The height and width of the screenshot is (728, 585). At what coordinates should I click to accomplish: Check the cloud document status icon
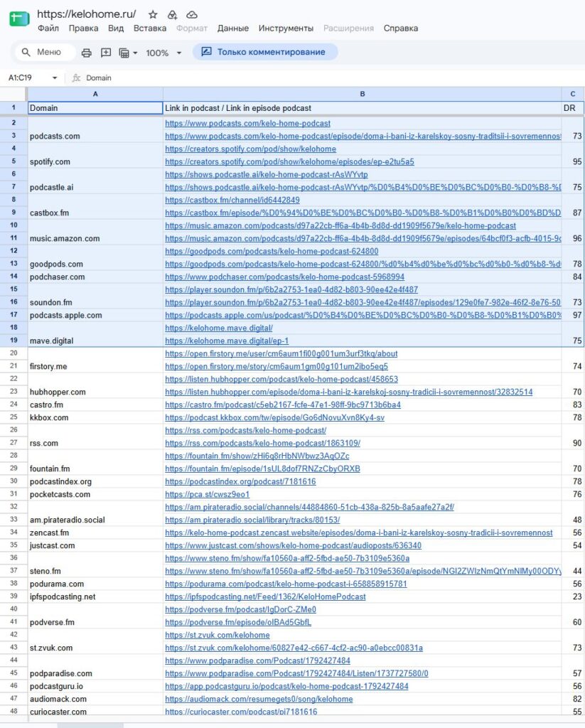(192, 15)
